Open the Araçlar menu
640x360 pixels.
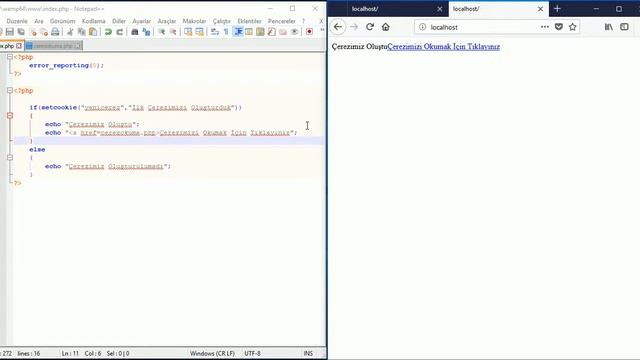click(x=167, y=21)
